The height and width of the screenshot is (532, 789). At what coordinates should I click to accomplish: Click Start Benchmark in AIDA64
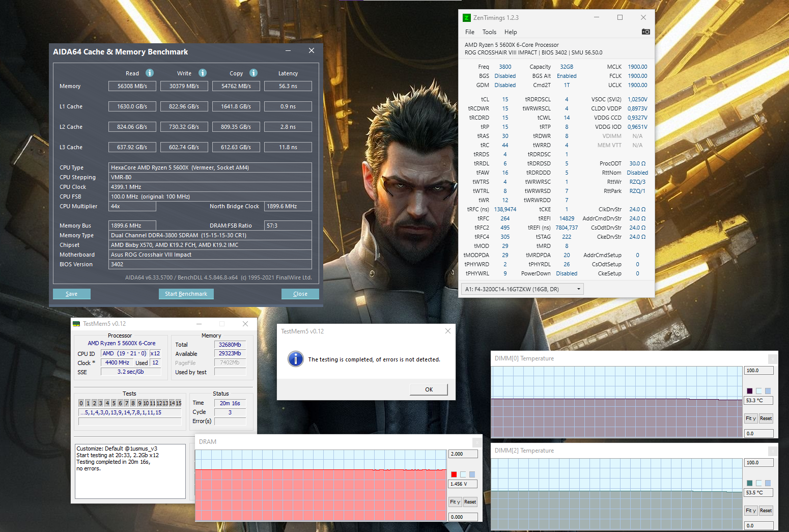coord(186,294)
